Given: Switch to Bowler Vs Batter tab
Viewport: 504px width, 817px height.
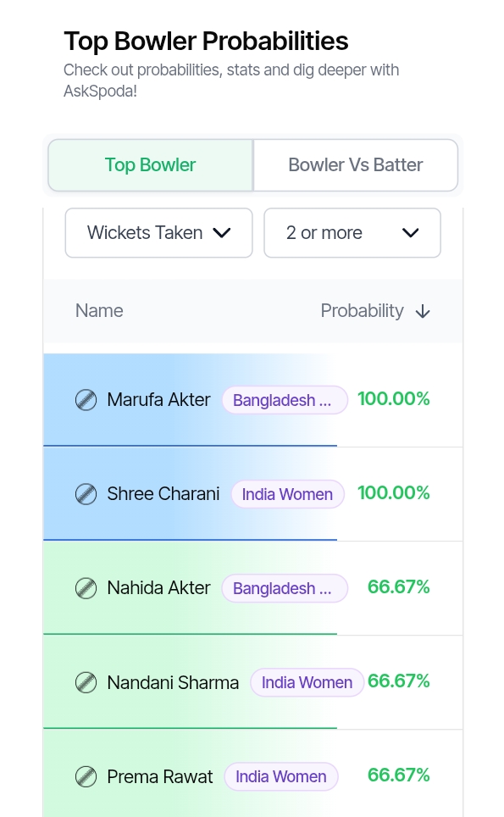Looking at the screenshot, I should [356, 165].
